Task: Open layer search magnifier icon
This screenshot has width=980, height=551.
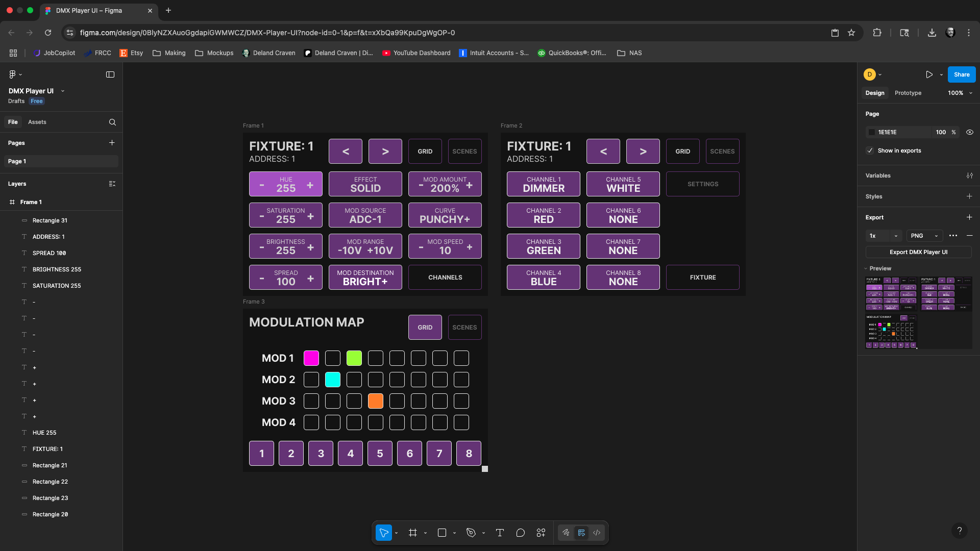Action: click(x=112, y=122)
